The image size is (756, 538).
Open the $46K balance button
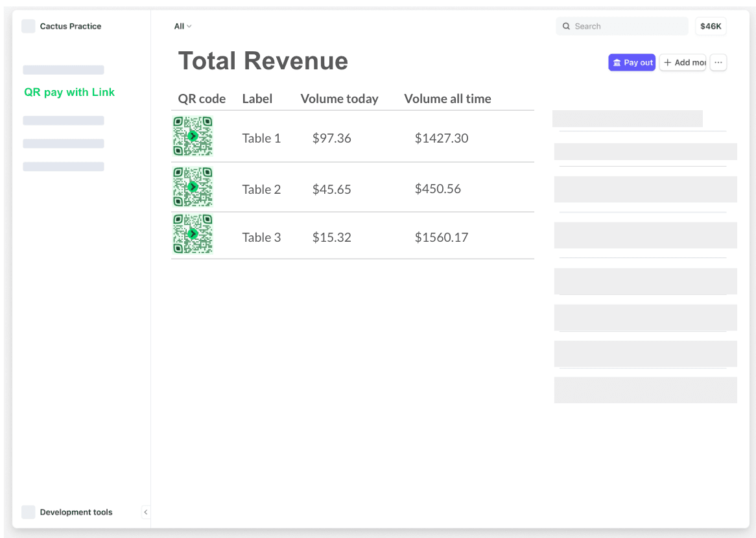711,26
